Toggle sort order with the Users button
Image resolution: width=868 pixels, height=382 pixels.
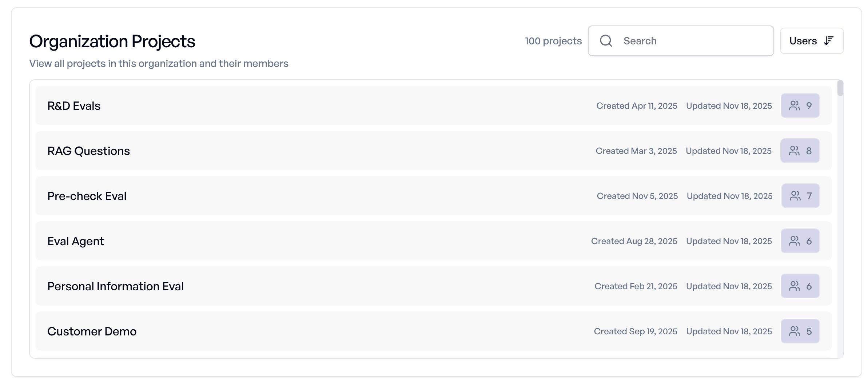811,41
